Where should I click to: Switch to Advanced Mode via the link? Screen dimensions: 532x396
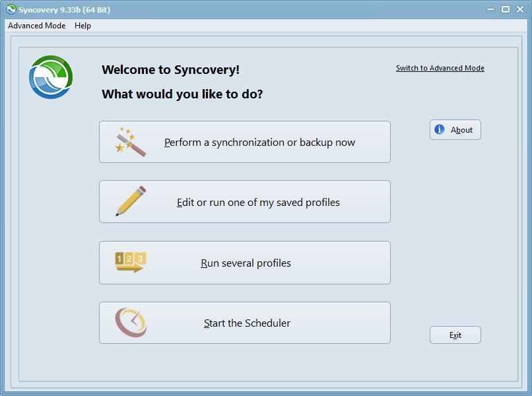[x=439, y=67]
